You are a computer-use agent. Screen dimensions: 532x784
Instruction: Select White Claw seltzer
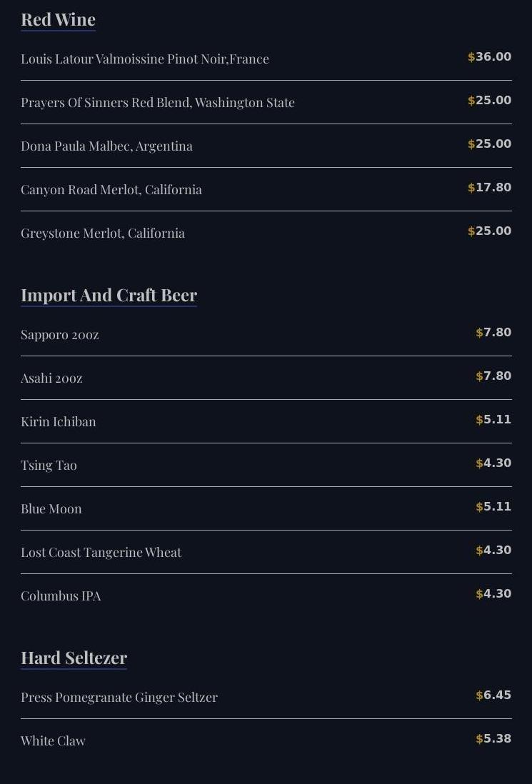53,741
